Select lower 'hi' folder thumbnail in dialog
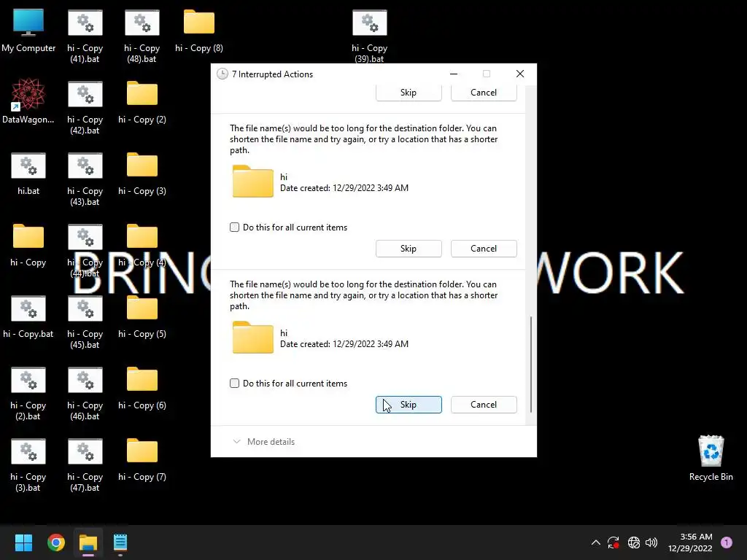This screenshot has height=560, width=747. pyautogui.click(x=252, y=338)
